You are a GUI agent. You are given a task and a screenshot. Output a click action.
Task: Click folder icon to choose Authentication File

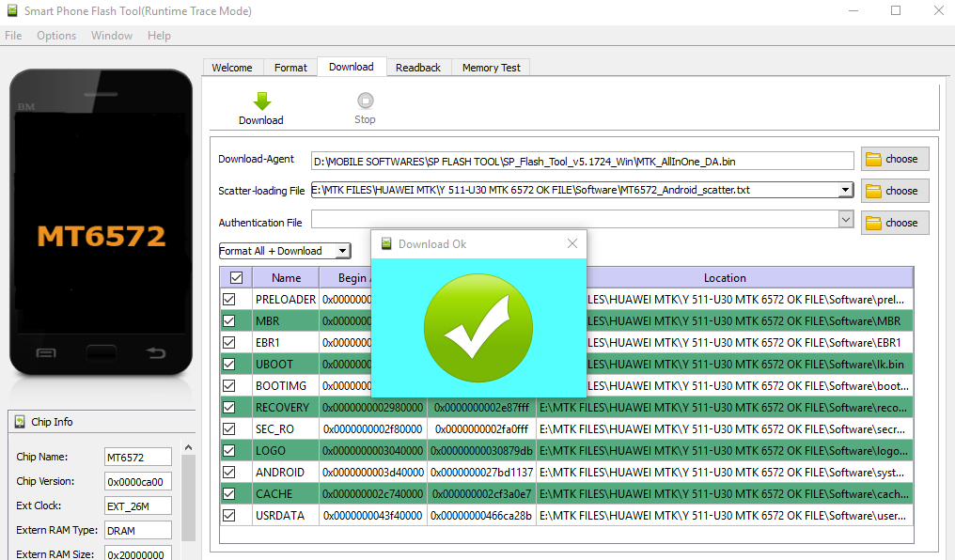pos(873,223)
